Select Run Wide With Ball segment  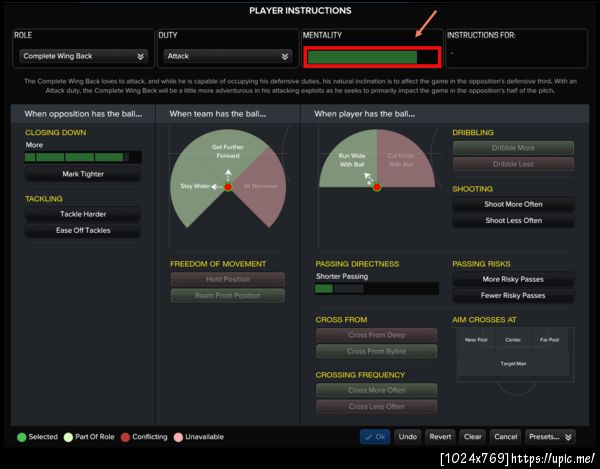click(352, 160)
